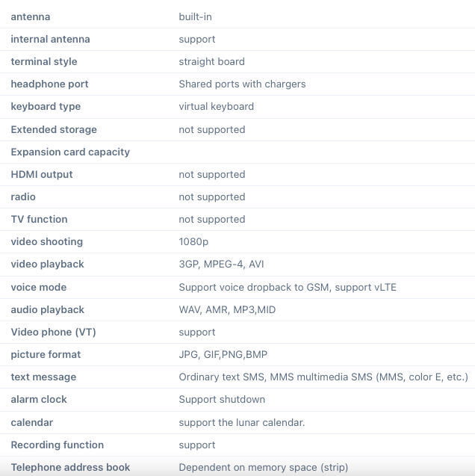Viewport: 475px width, 476px height.
Task: Select 'WAV, AMR, MP3,MID' audio formats
Action: coord(227,309)
